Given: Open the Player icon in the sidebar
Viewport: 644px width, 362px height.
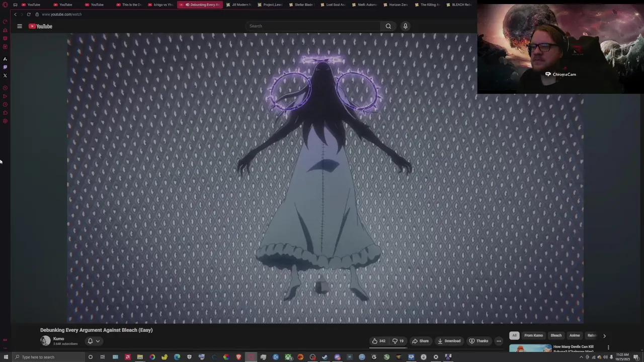Looking at the screenshot, I should pos(5,88).
